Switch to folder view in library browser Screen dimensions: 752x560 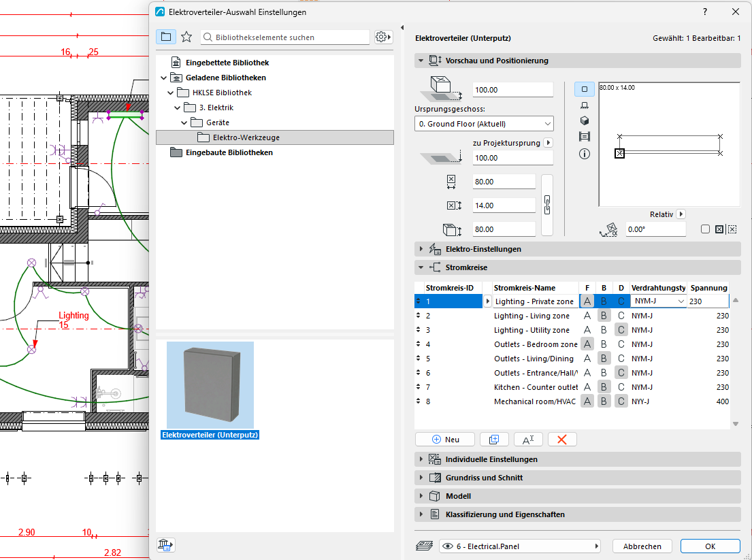click(x=166, y=37)
